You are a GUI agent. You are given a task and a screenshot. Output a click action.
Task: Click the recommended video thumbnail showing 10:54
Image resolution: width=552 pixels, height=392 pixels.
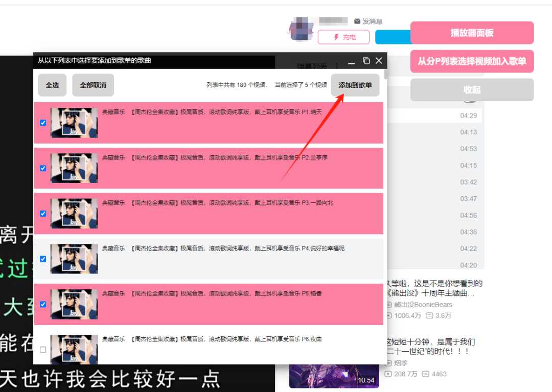[334, 376]
